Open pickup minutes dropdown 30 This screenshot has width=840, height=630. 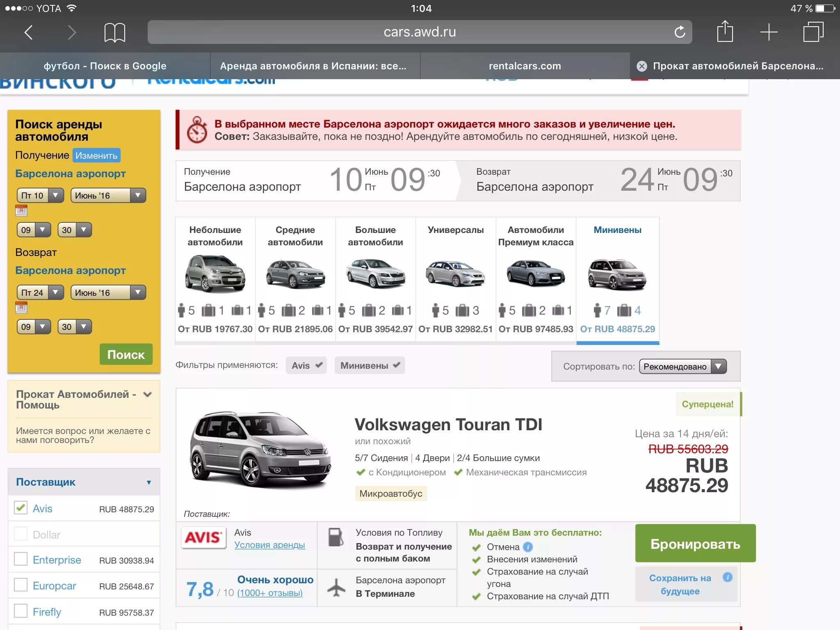point(75,230)
